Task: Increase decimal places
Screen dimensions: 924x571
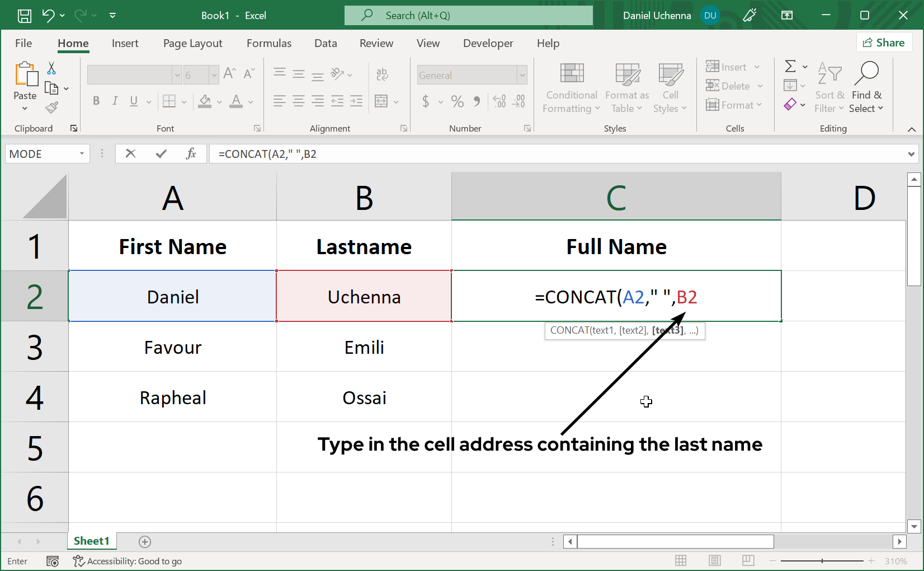Action: tap(499, 101)
